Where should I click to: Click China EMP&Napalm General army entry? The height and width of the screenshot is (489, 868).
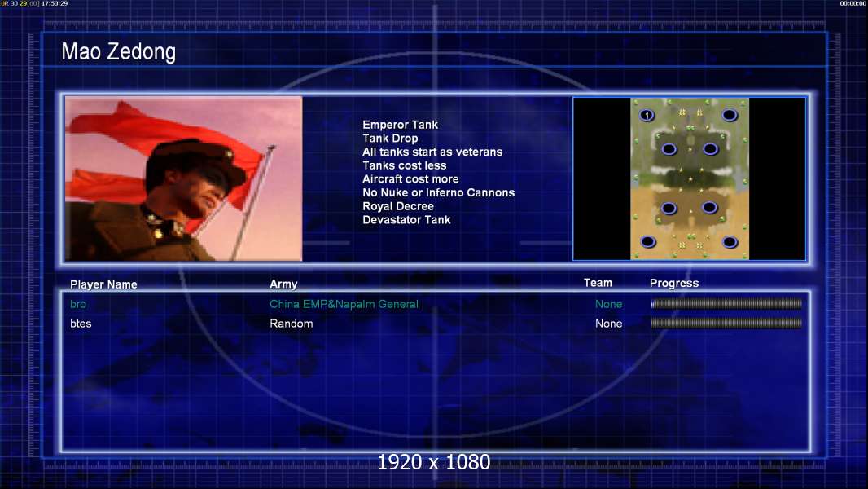344,304
